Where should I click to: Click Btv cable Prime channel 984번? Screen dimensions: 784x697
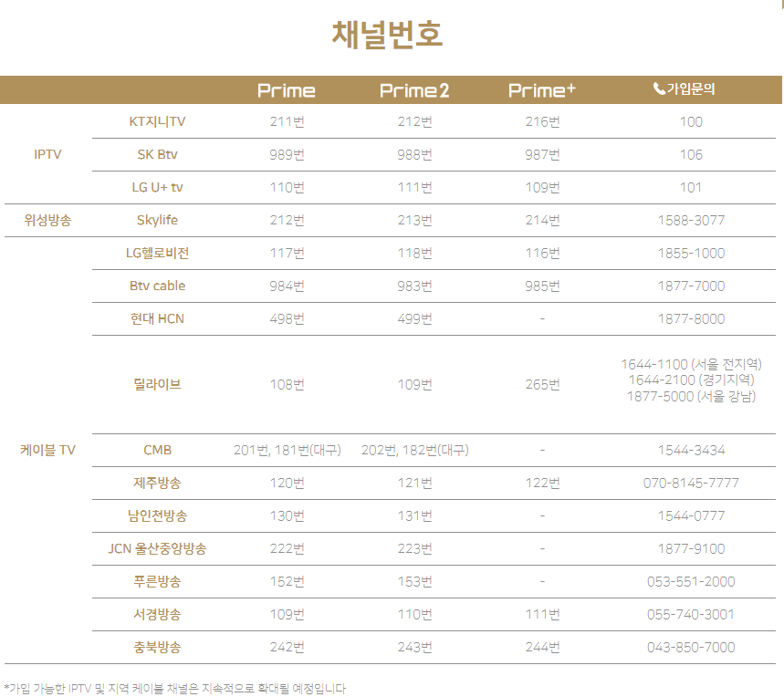tap(287, 286)
